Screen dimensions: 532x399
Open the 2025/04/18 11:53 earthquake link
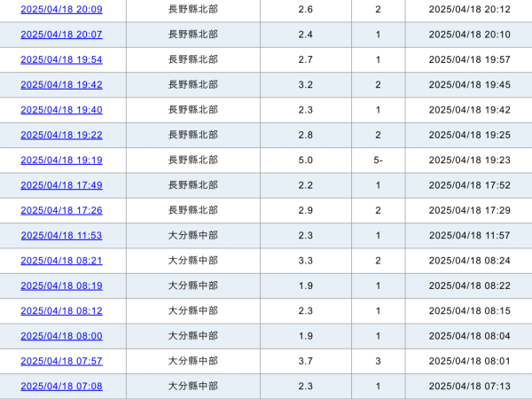click(61, 236)
